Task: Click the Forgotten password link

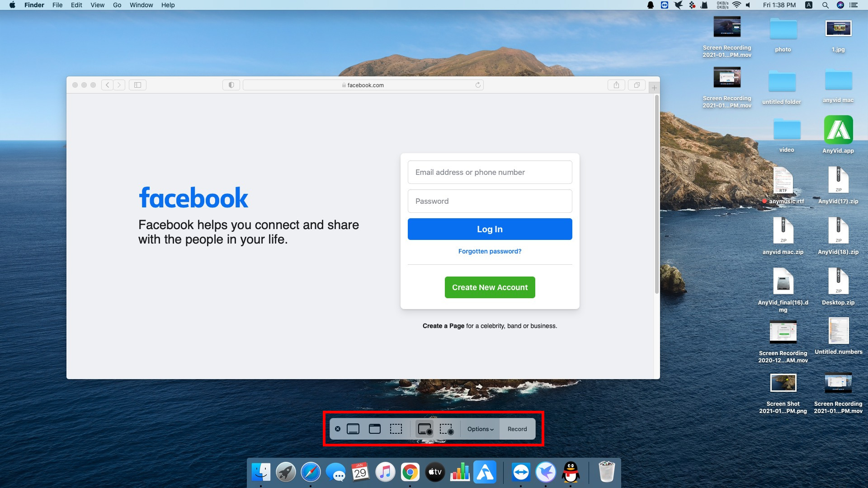Action: 490,251
